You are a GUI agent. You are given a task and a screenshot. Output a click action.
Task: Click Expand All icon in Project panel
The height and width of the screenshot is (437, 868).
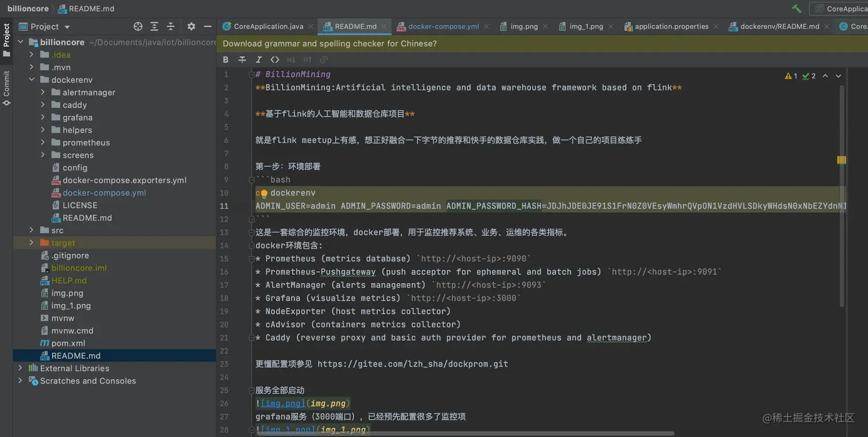(154, 26)
